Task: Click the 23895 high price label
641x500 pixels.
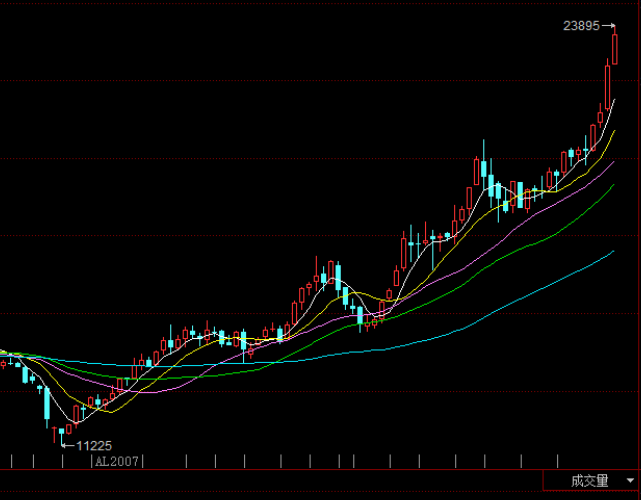Action: (581, 27)
